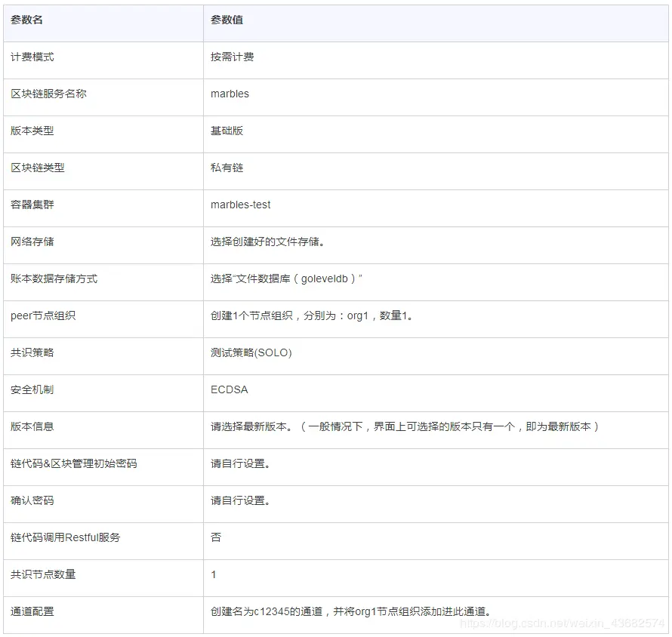Select the 私有链 value
Image resolution: width=672 pixels, height=637 pixels.
227,168
